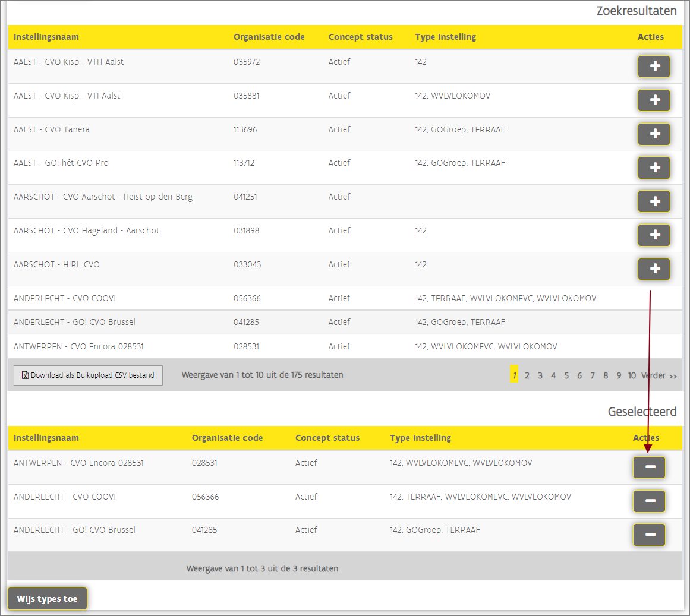
Task: Add AARSCHOT - HIRL CVO to selection
Action: (x=654, y=269)
